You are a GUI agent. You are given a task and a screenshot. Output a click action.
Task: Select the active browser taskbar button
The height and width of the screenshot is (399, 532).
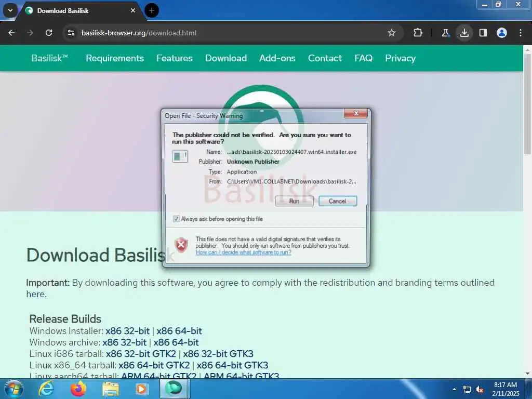click(x=175, y=389)
